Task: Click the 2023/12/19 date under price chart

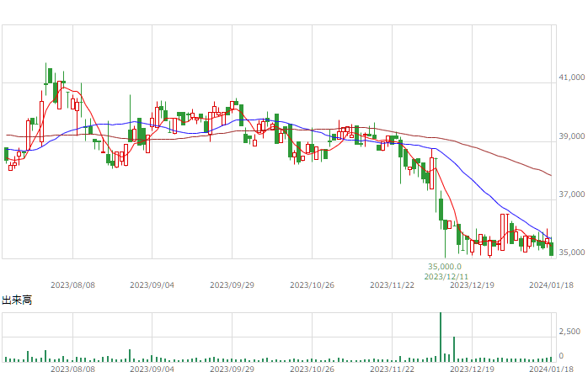Action: click(x=472, y=285)
